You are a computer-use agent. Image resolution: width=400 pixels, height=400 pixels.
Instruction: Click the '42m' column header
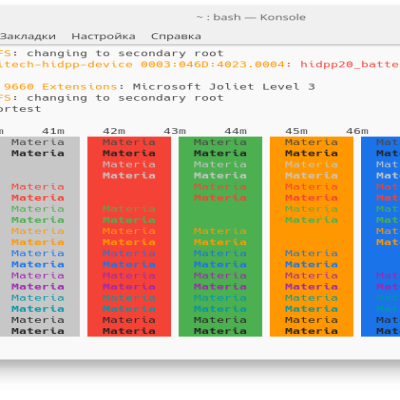114,131
